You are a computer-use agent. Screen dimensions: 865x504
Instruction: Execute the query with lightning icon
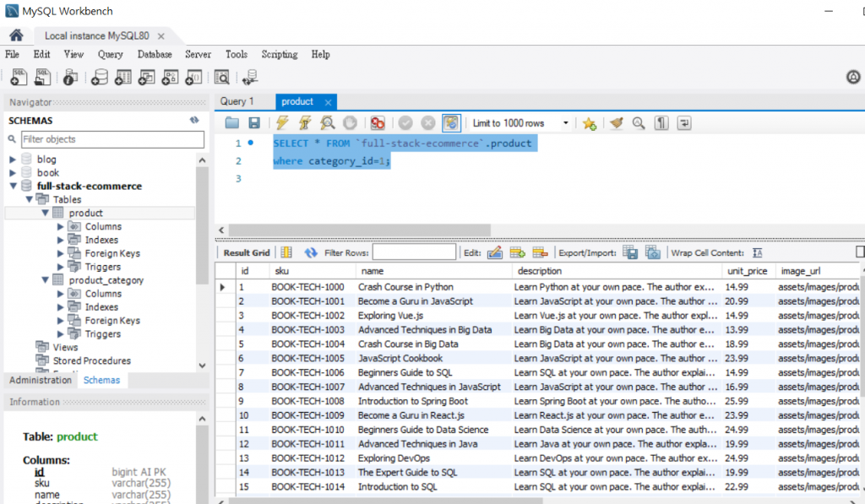[x=282, y=123]
